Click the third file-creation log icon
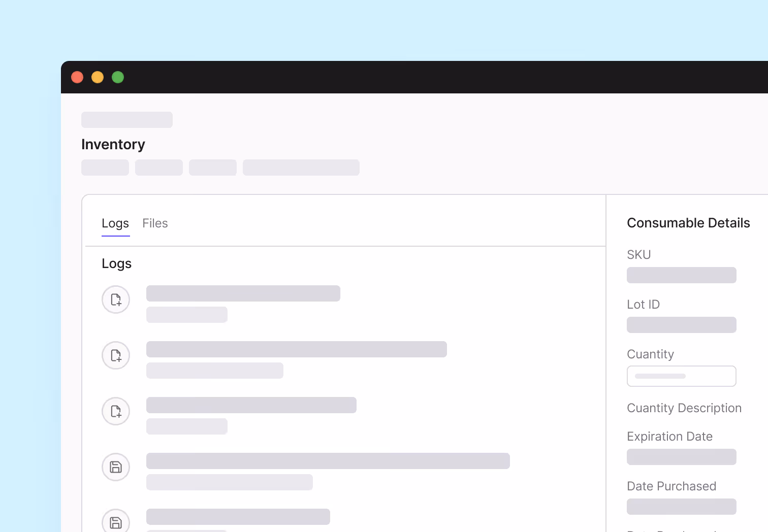The height and width of the screenshot is (532, 768). 115,411
